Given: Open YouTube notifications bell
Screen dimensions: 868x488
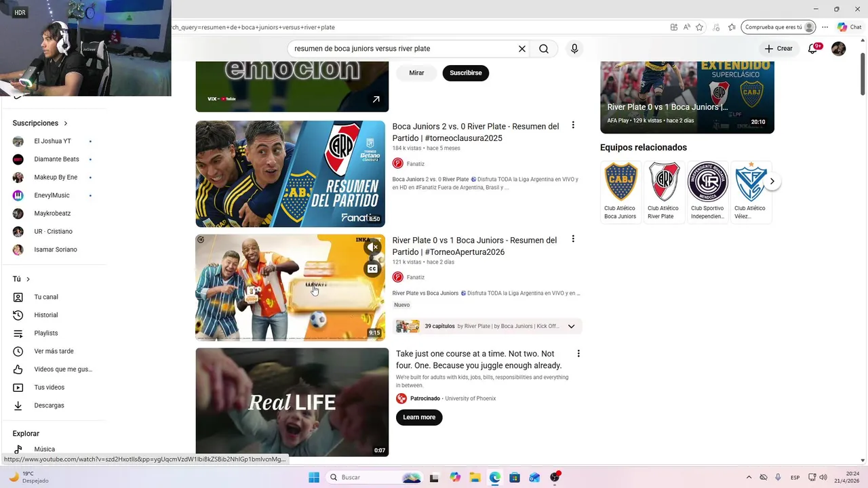Looking at the screenshot, I should (813, 49).
